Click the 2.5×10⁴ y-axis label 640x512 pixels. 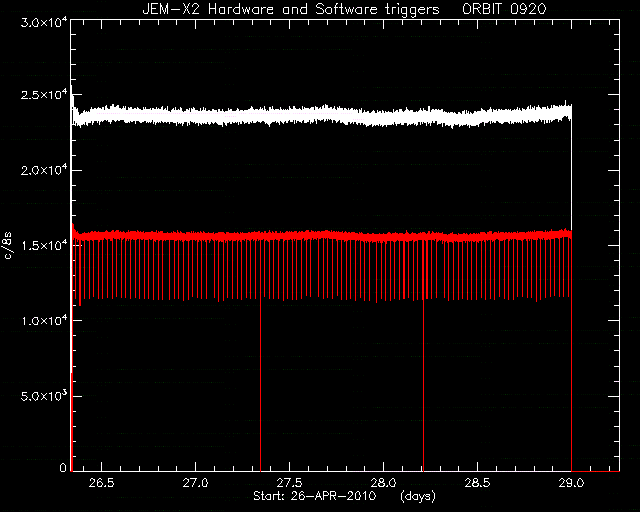[43, 94]
